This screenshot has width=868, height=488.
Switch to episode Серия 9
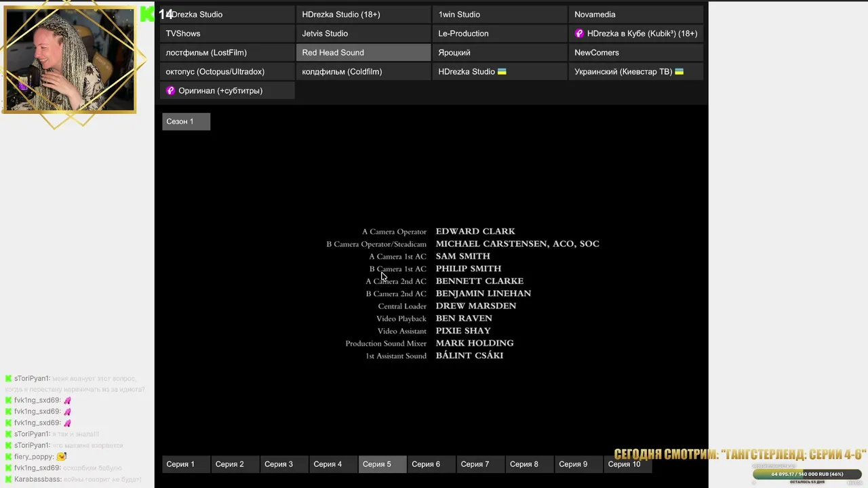[578, 464]
